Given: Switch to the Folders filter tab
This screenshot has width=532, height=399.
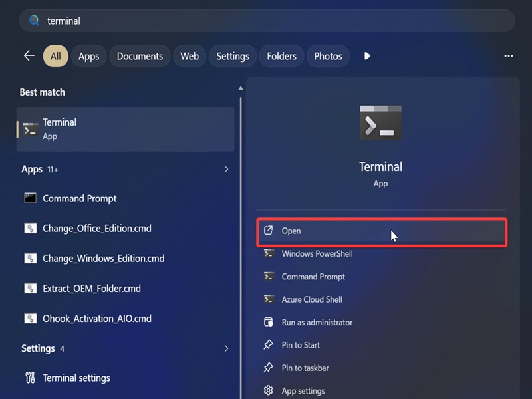Looking at the screenshot, I should pyautogui.click(x=281, y=56).
